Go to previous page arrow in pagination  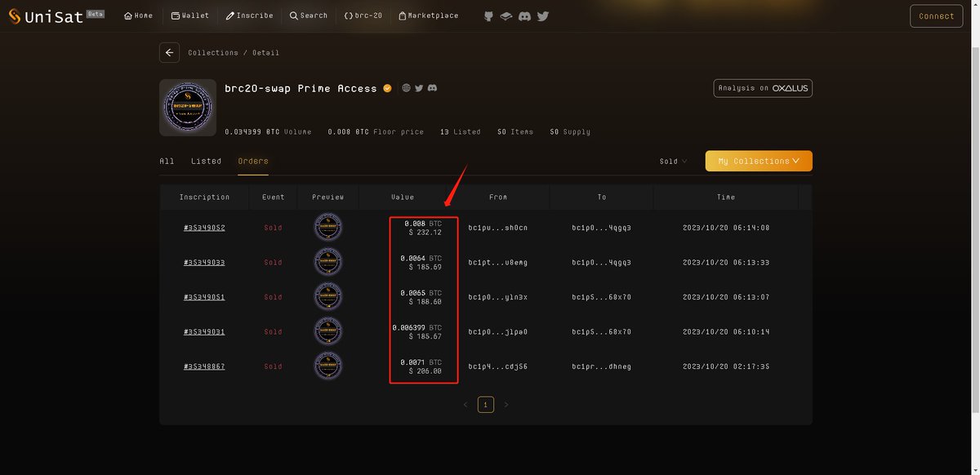point(465,404)
